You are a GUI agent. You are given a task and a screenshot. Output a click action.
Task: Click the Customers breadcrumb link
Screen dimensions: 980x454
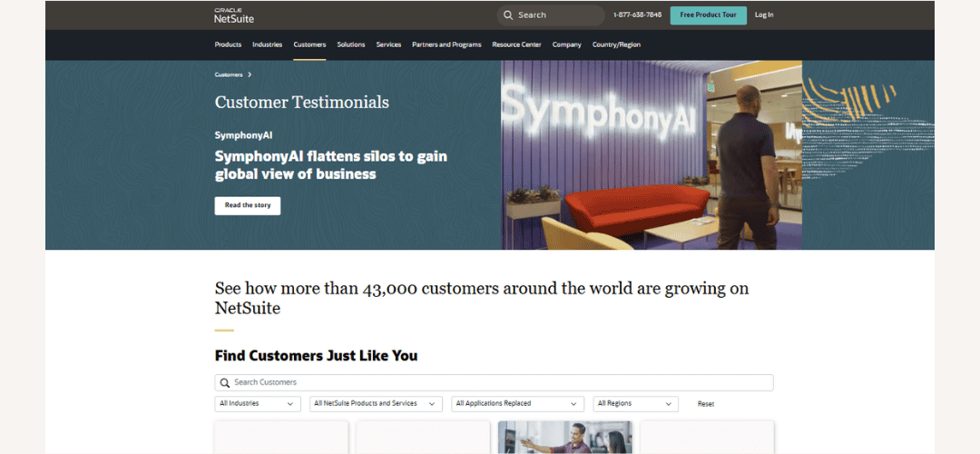pyautogui.click(x=228, y=74)
